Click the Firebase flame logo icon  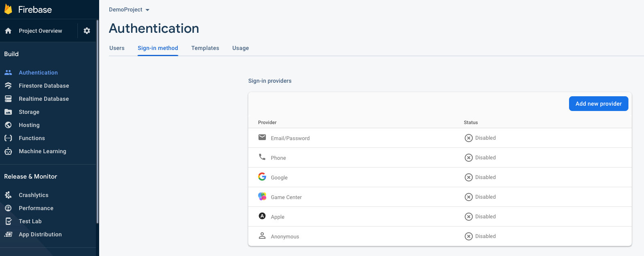(x=8, y=9)
